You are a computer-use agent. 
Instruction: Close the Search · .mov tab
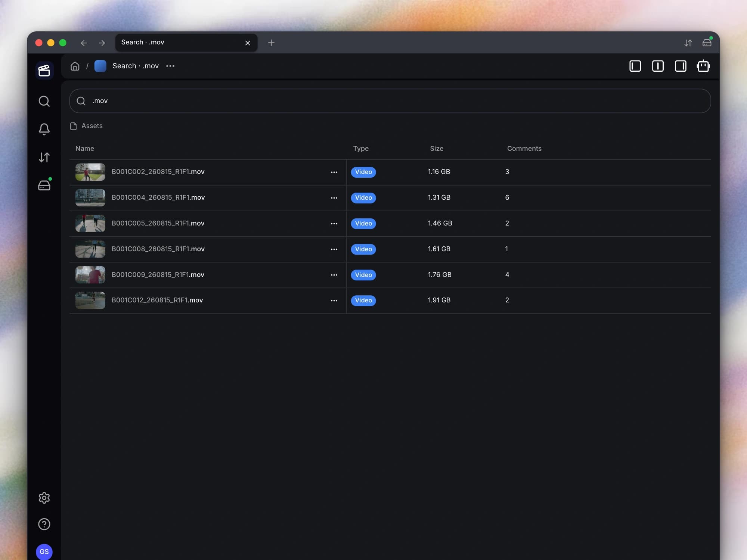[248, 43]
